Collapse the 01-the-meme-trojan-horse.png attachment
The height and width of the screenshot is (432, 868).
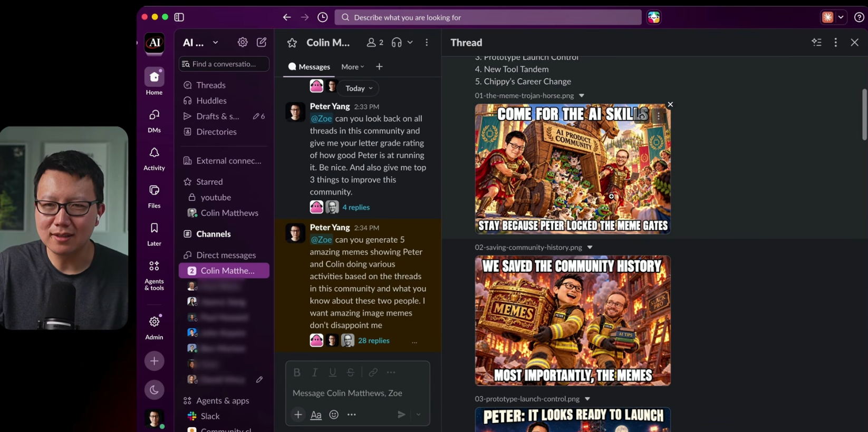point(582,96)
